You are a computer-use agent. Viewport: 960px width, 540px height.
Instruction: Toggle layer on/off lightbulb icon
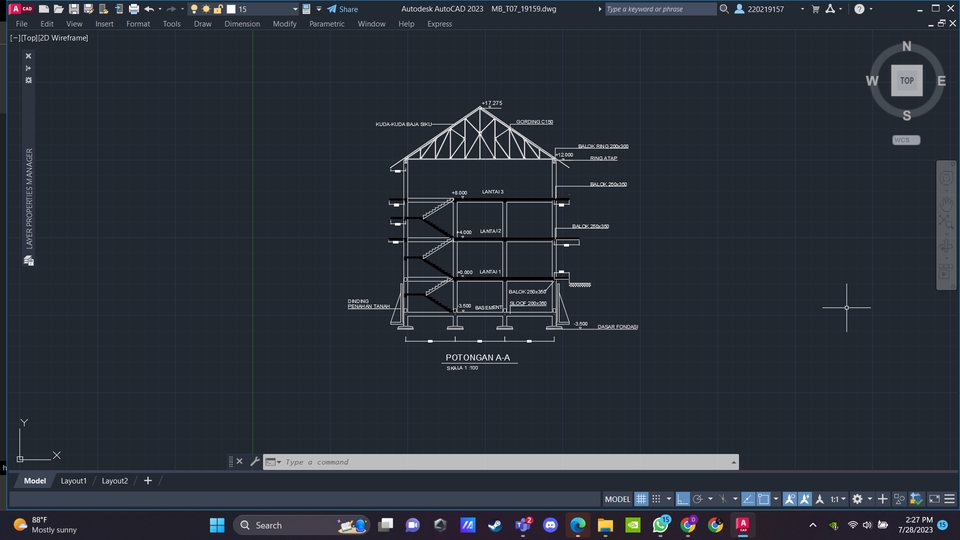[194, 9]
